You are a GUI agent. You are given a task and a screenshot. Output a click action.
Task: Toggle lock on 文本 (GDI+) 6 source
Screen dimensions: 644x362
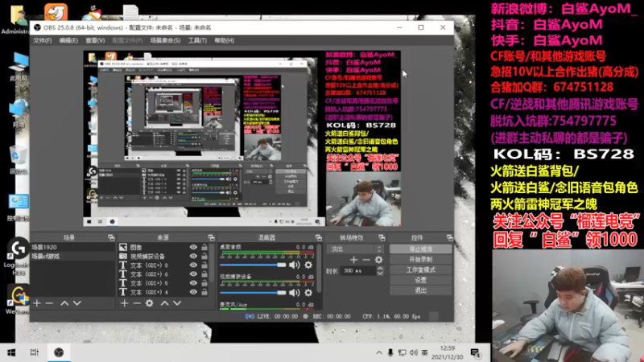(x=204, y=274)
